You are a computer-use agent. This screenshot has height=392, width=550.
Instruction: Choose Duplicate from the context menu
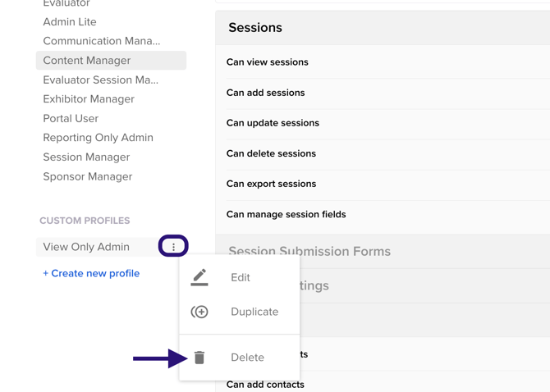pos(254,312)
